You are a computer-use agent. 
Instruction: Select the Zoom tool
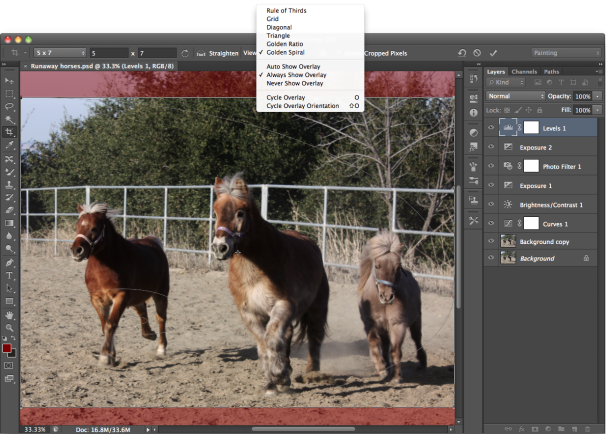10,327
